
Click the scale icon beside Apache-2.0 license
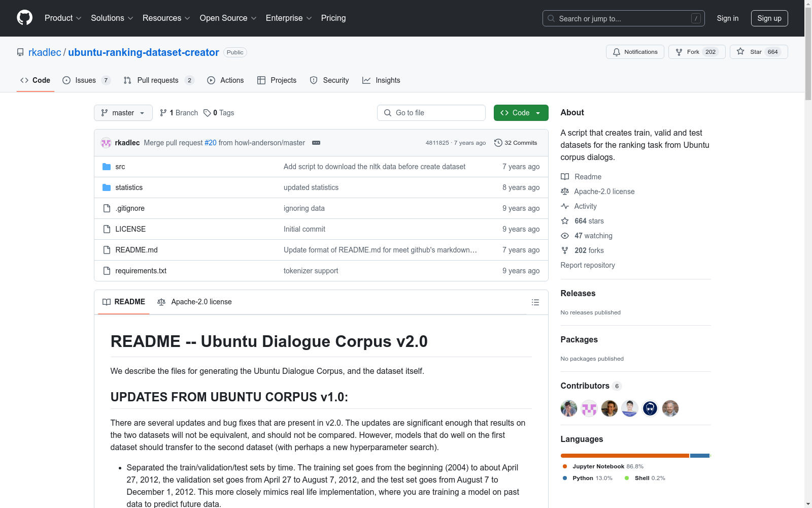coord(565,192)
